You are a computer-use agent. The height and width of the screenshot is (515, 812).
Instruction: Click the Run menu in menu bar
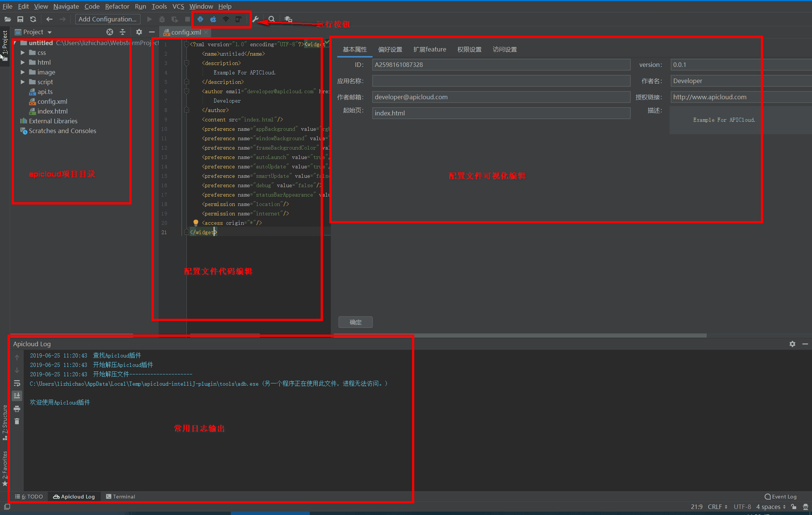click(x=140, y=6)
